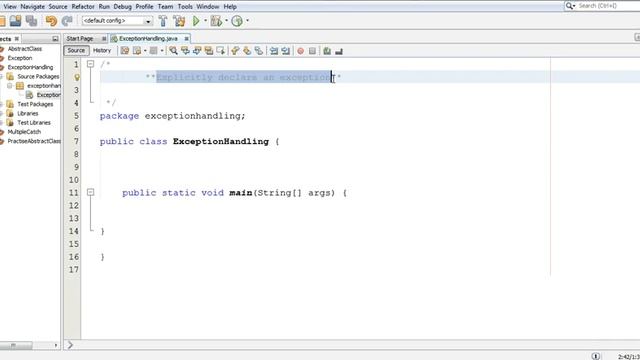Open the Debug menu

(x=122, y=7)
